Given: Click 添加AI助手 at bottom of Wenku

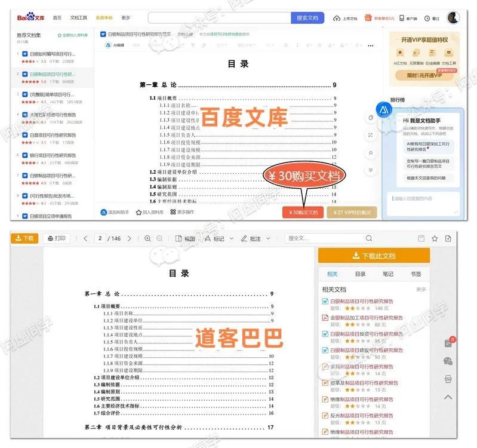Looking at the screenshot, I should (x=115, y=212).
